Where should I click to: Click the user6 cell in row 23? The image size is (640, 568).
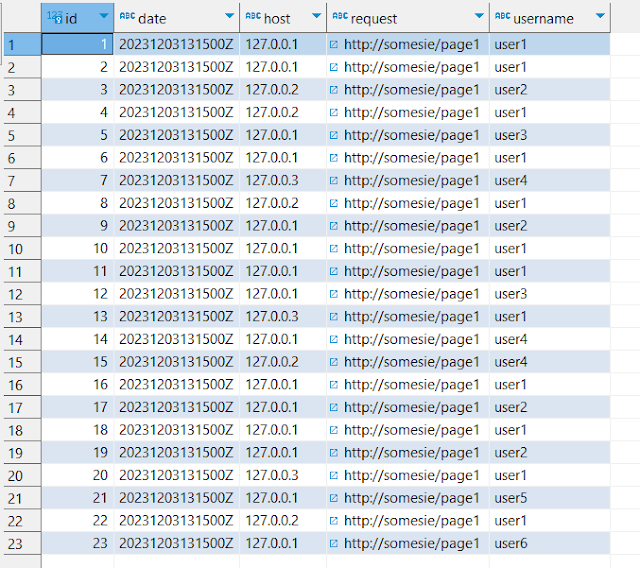[x=511, y=544]
